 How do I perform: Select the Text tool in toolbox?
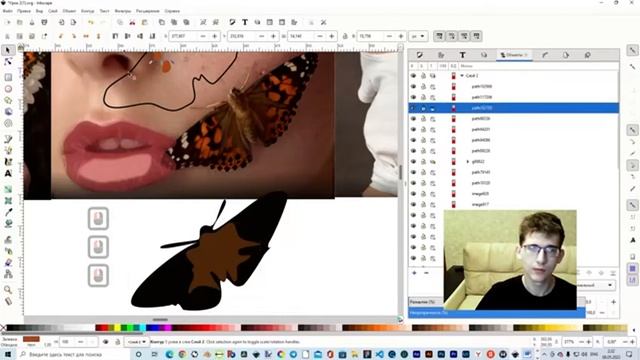click(x=8, y=173)
